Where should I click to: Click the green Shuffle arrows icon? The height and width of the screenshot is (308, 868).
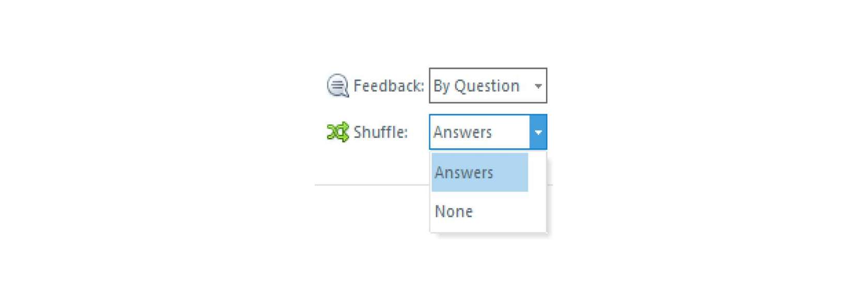pos(338,132)
